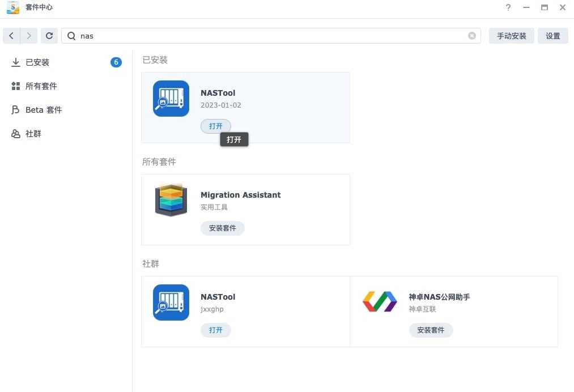Click 安装套件 for 神卓NAS公网助手
This screenshot has width=574, height=392.
point(431,330)
